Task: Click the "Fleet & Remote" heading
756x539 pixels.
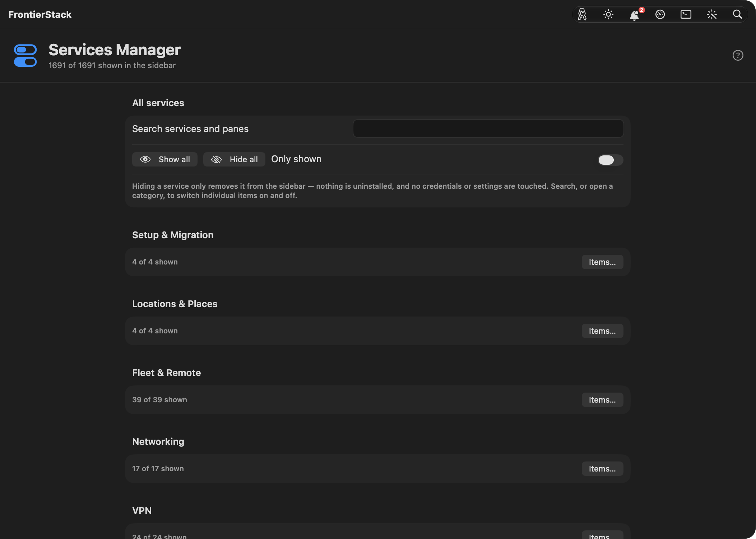Action: click(x=167, y=373)
